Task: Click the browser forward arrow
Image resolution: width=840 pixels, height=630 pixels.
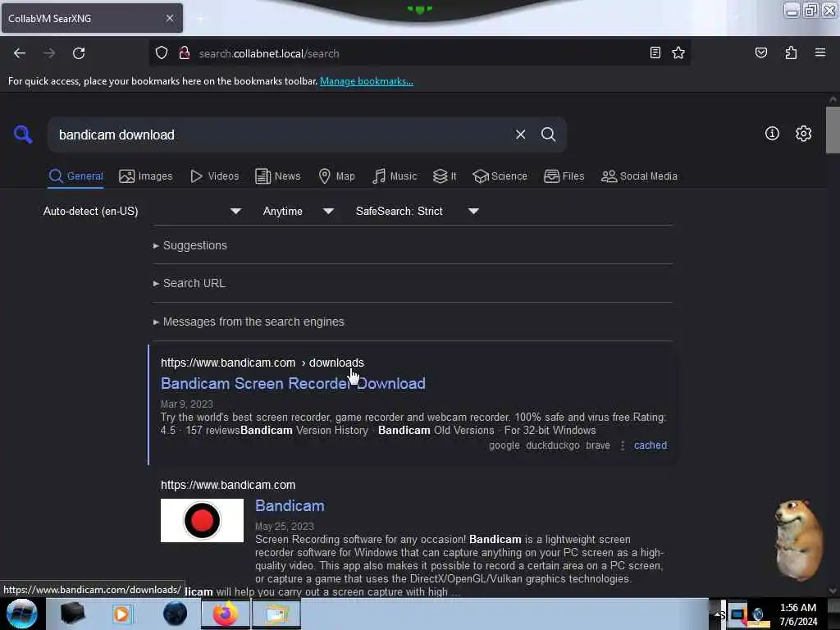Action: (49, 53)
